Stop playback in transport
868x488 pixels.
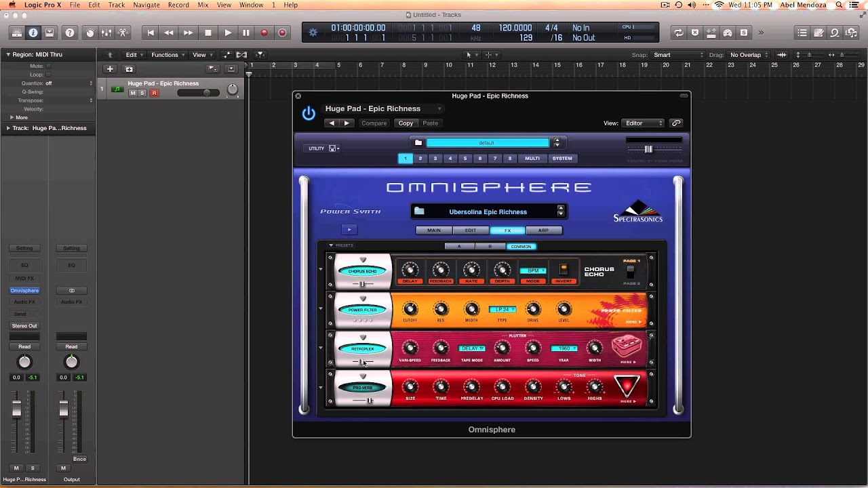pos(208,33)
